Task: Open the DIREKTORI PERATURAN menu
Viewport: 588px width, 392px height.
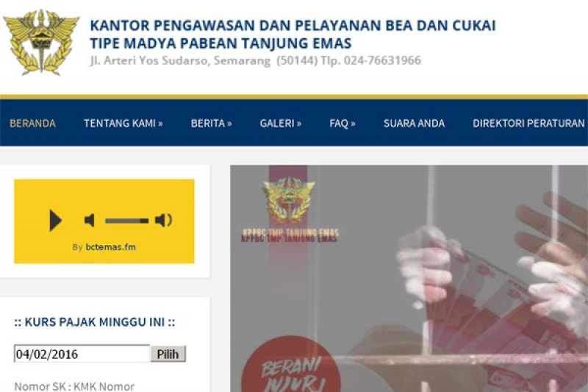Action: tap(528, 123)
